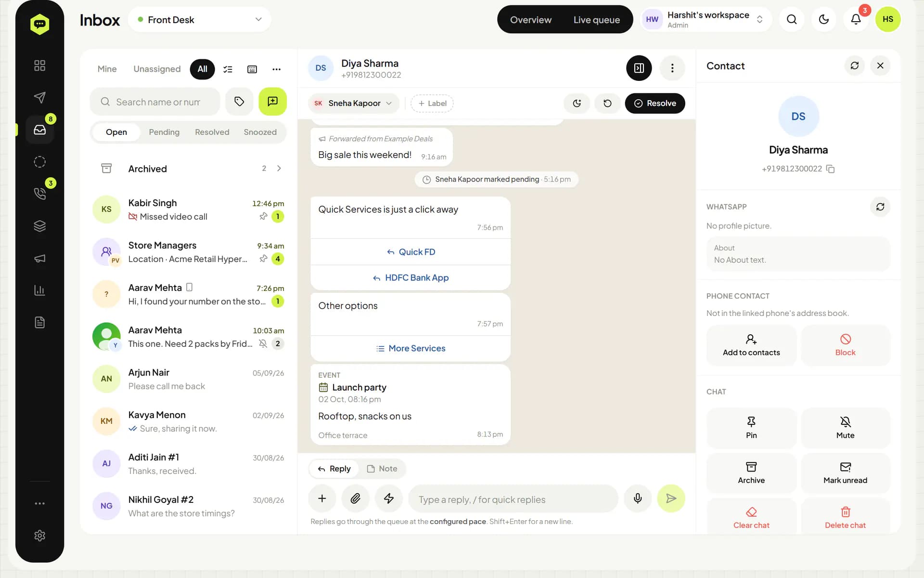Pin this chat from Contact panel
This screenshot has width=924, height=578.
coord(751,428)
